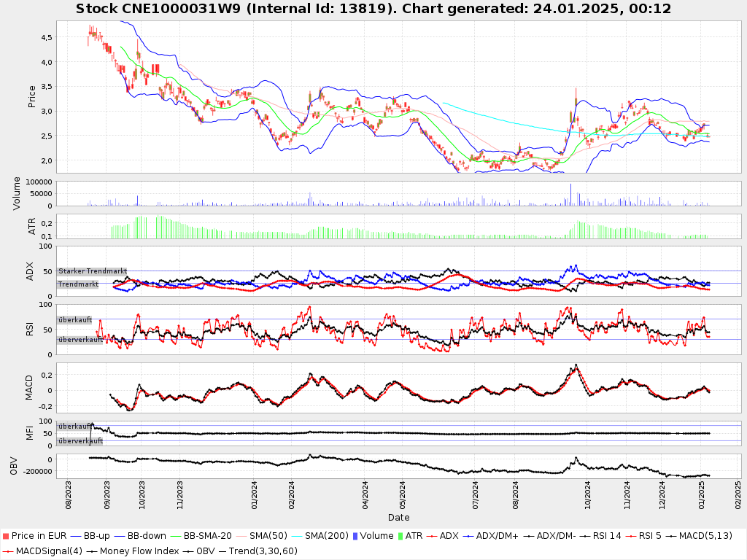Viewport: 747px width, 560px height.
Task: Click the rotated "MACD" y-axis label
Action: (x=29, y=388)
